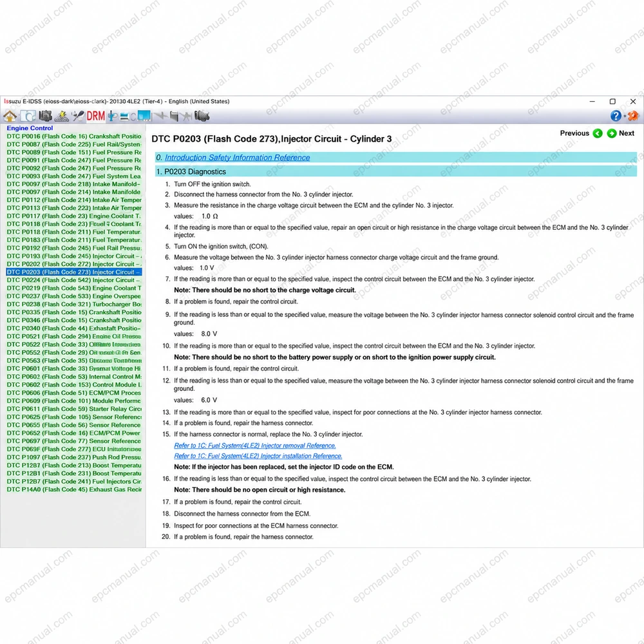Click the green Next arrow icon
Image resolution: width=644 pixels, height=644 pixels.
click(x=612, y=133)
